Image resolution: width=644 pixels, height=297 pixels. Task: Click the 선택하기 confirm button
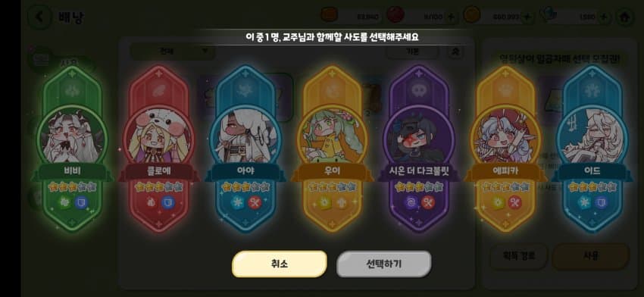tap(383, 264)
